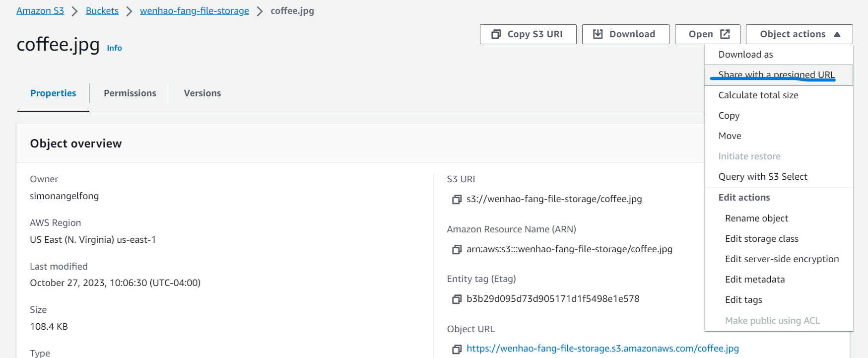
Task: Copy the Entity tag value with its icon
Action: click(x=457, y=299)
